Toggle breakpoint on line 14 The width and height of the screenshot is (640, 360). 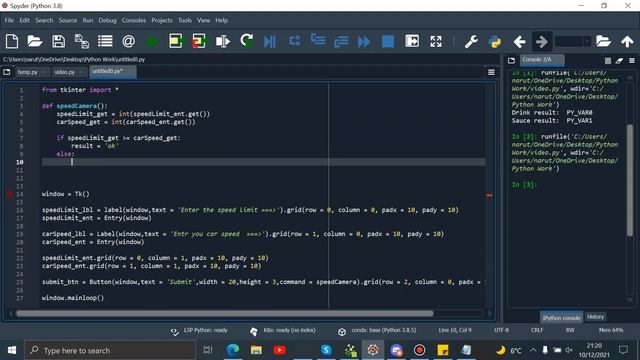9,194
